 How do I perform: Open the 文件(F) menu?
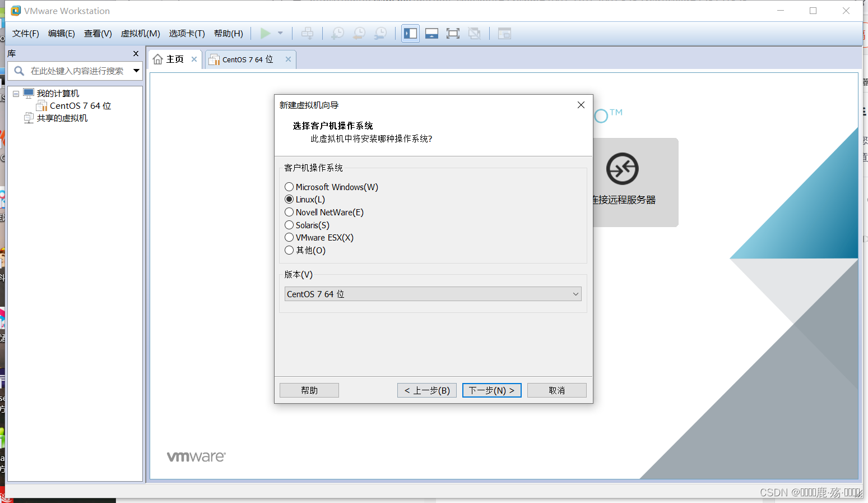tap(26, 34)
